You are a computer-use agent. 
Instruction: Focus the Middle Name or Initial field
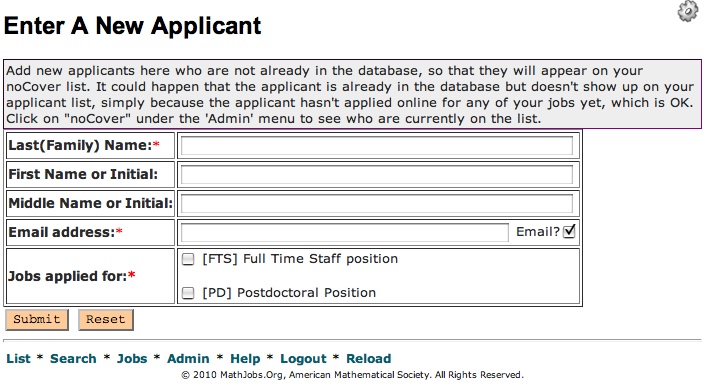[377, 204]
